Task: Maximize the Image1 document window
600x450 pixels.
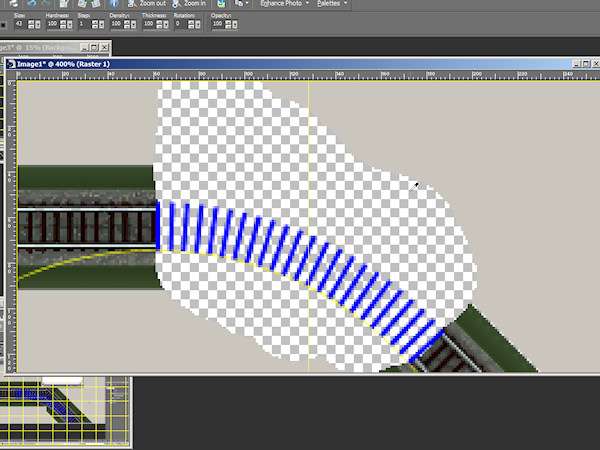Action: [578, 64]
